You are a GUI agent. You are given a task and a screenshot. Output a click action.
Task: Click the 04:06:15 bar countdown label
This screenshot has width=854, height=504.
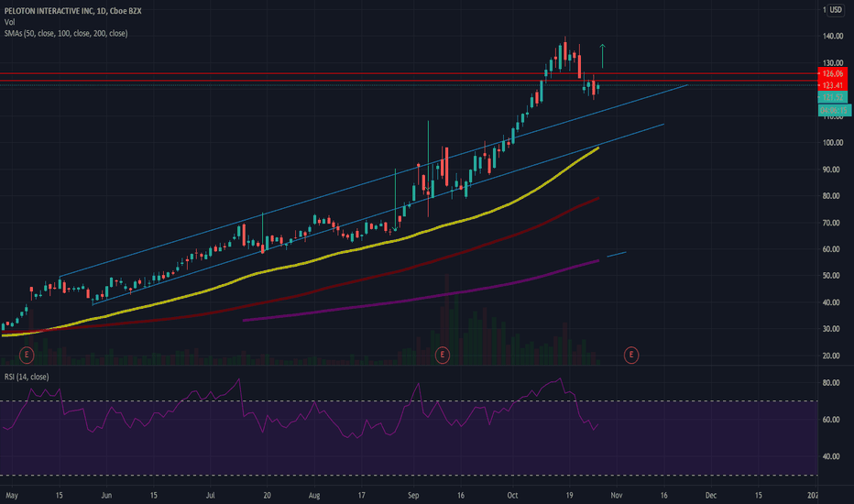834,111
